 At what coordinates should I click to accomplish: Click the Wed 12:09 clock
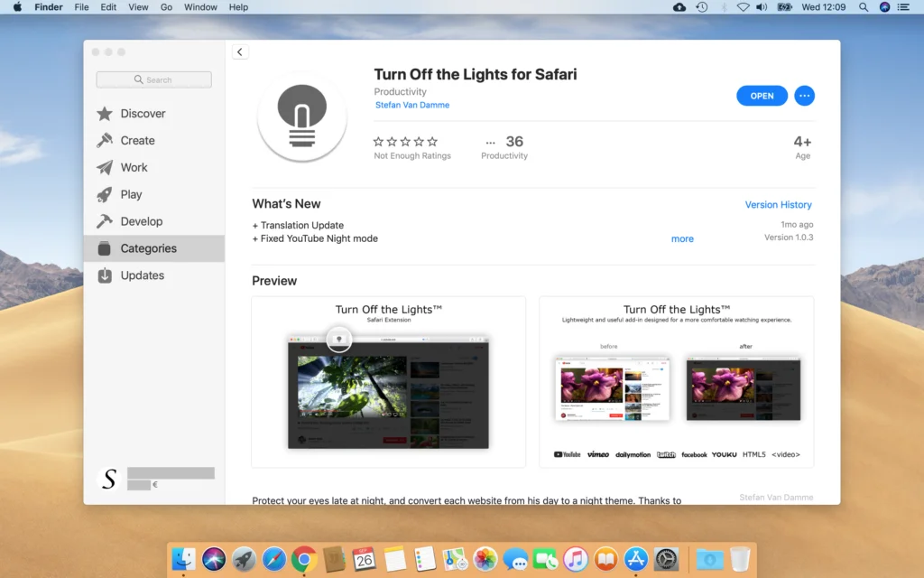pyautogui.click(x=823, y=7)
